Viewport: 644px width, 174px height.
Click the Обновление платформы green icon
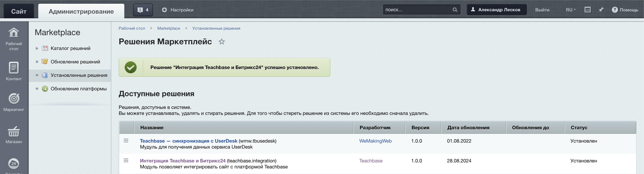tap(45, 89)
